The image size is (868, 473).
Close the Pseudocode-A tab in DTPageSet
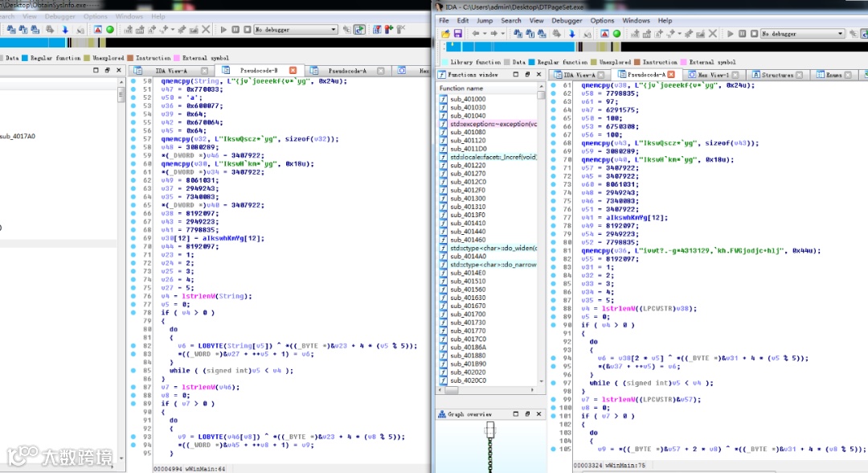point(671,75)
